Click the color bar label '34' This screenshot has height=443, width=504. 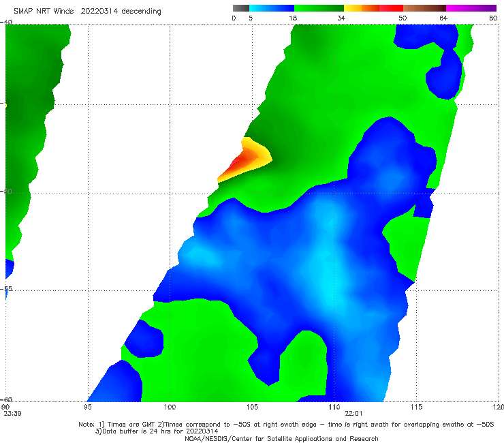pyautogui.click(x=341, y=18)
